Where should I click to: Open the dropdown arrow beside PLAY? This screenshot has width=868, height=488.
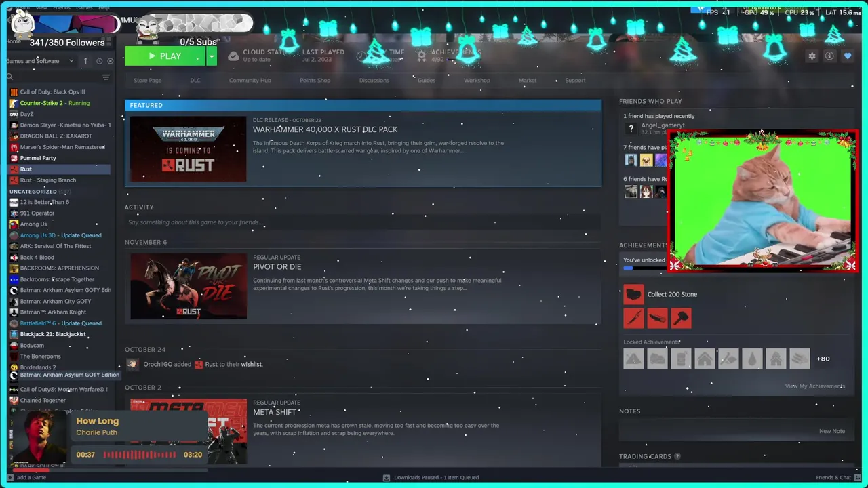[x=212, y=56]
